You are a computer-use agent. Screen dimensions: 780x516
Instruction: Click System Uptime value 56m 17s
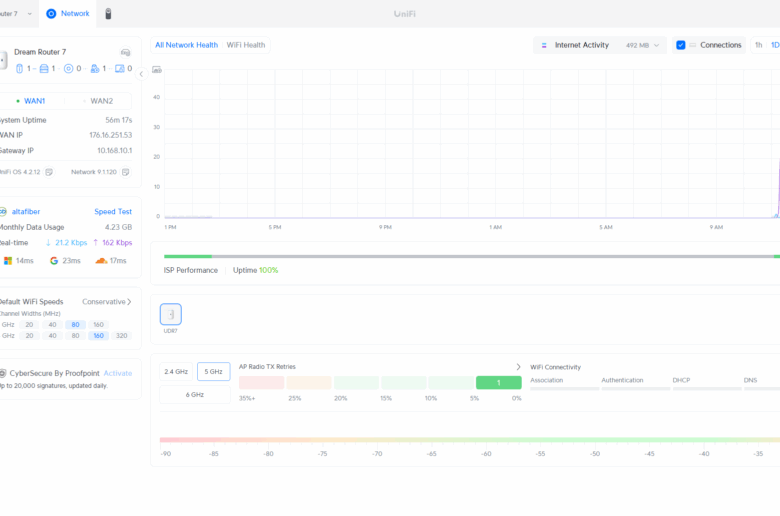[118, 120]
